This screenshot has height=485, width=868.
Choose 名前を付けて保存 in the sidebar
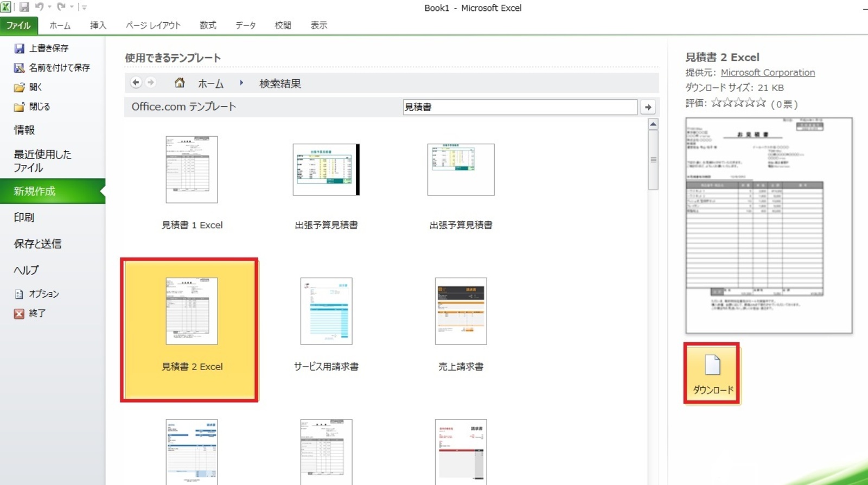tap(52, 68)
